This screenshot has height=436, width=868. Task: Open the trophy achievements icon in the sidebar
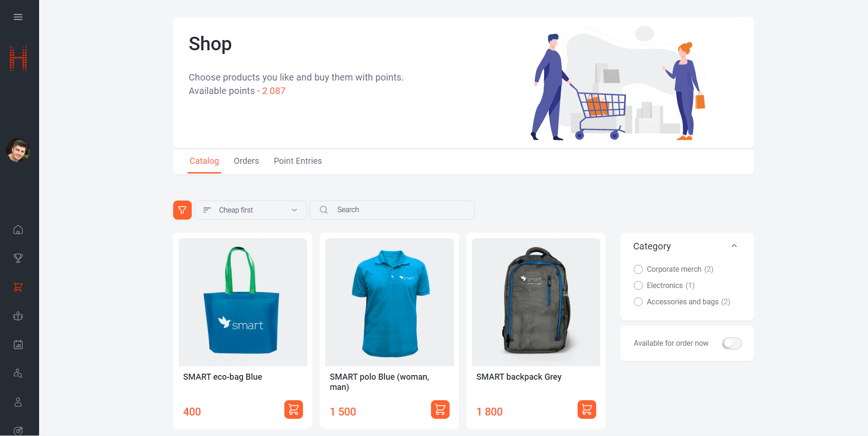tap(18, 258)
